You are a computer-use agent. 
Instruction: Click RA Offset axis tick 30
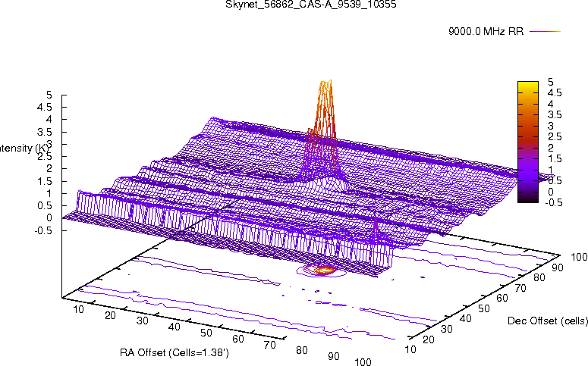click(142, 321)
